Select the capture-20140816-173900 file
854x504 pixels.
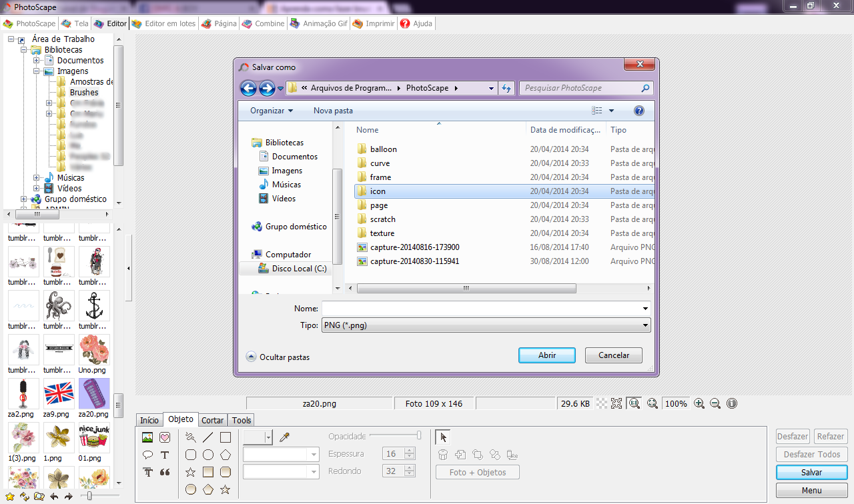[x=414, y=247]
